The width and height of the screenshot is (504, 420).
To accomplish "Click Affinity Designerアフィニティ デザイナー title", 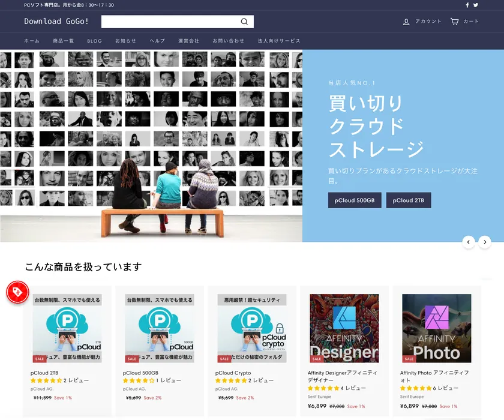I will pos(343,376).
